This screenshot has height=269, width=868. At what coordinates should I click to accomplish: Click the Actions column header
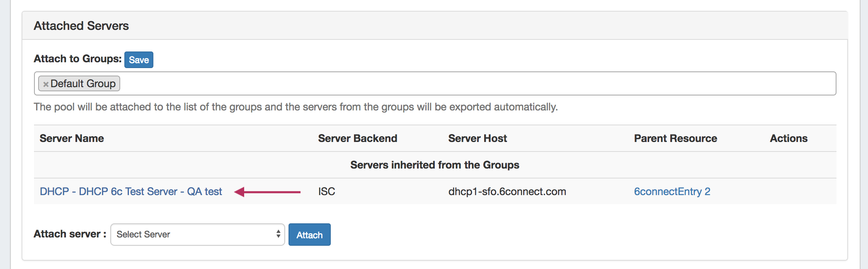pyautogui.click(x=788, y=139)
